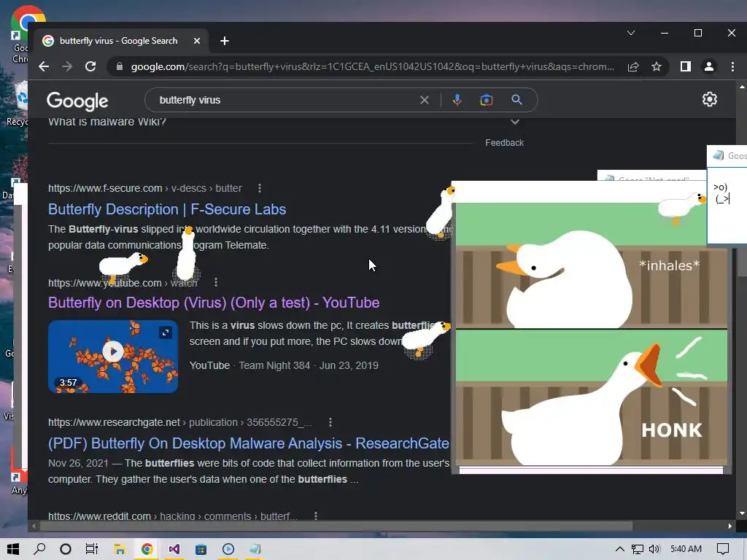
Task: Bookmark this page with the star icon
Action: (x=657, y=66)
